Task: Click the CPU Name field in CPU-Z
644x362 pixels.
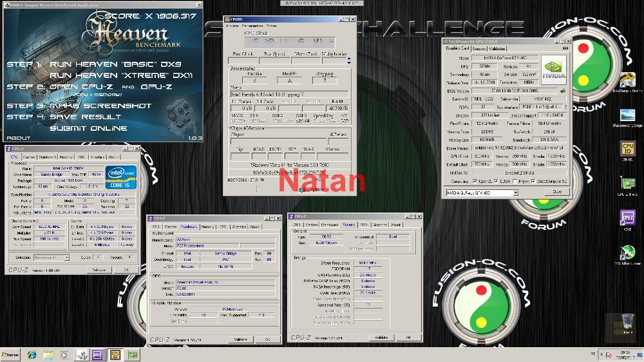Action: click(x=68, y=168)
